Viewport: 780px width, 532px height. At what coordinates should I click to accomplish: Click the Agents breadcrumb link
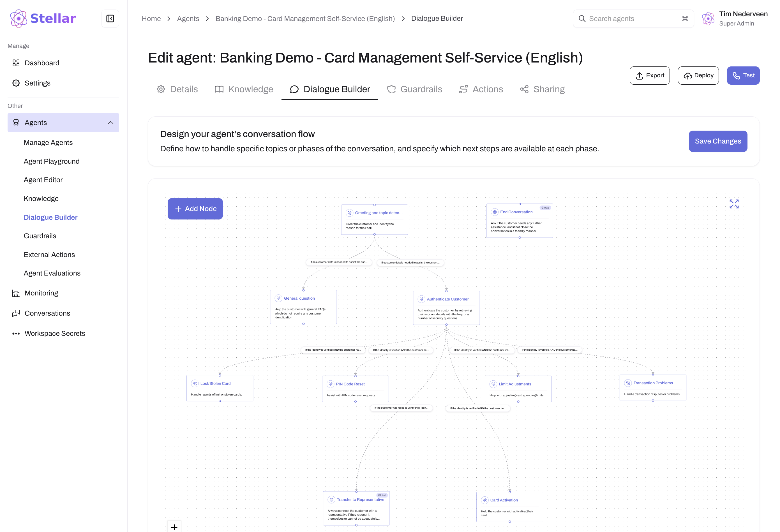coord(188,19)
